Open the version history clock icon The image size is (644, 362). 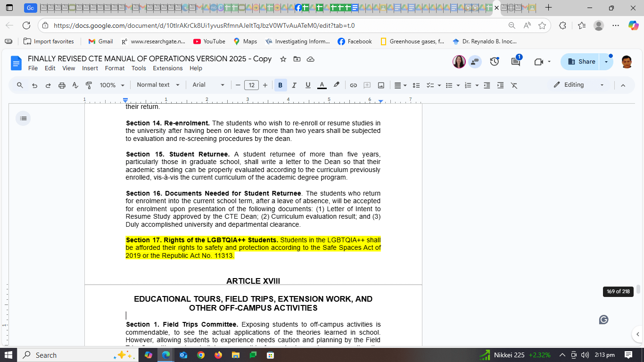[x=495, y=62]
